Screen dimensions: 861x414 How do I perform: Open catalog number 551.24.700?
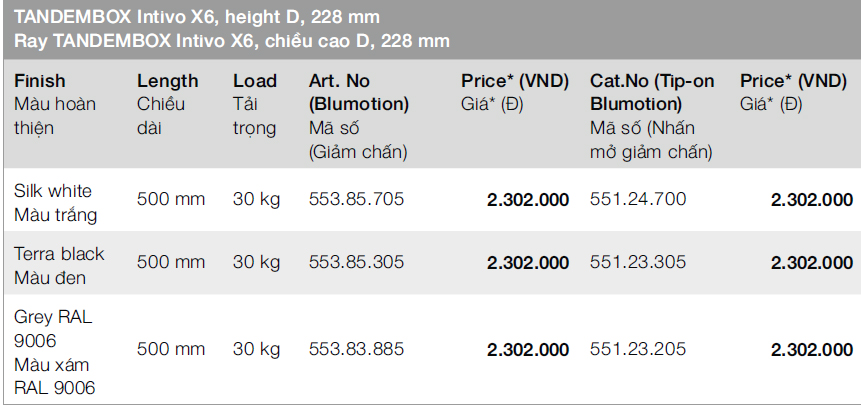point(638,199)
